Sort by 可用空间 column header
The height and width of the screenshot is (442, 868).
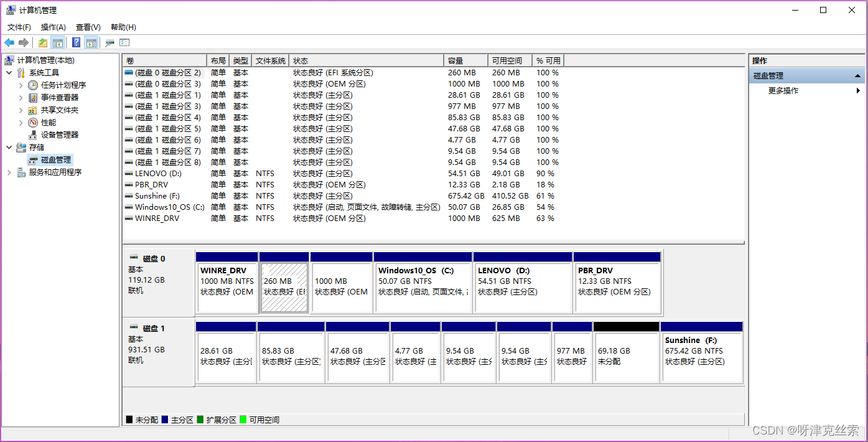[x=510, y=60]
